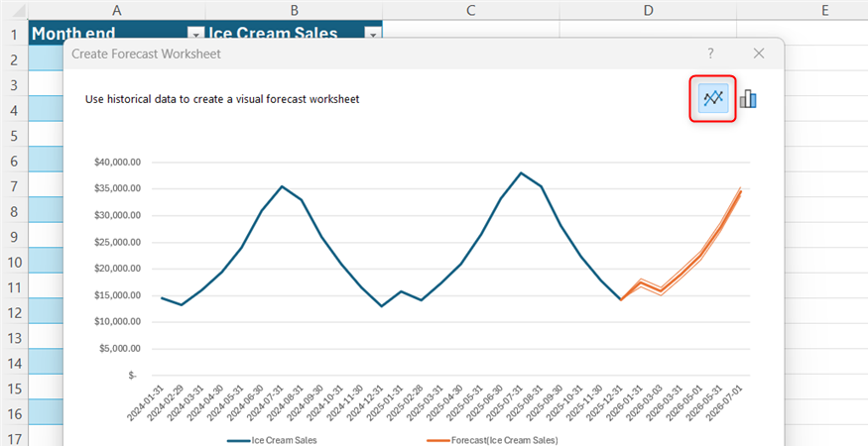Click cell C1 in the worksheet

click(471, 30)
